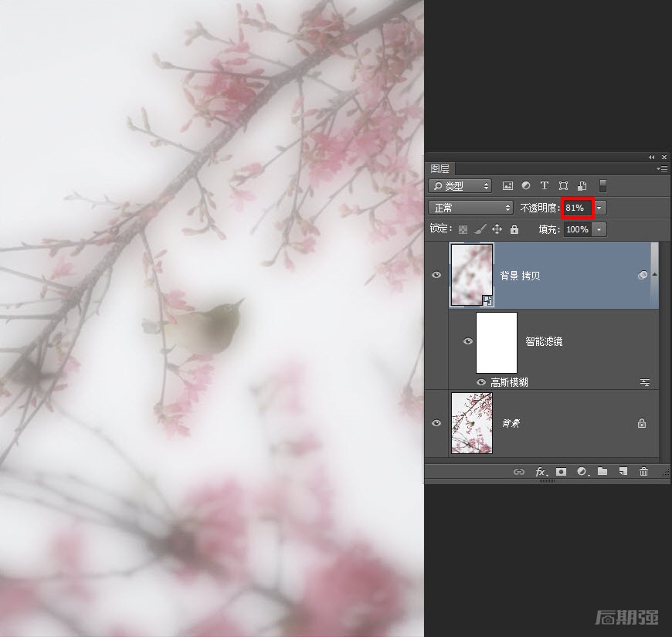
Task: Filter layers by pixel layer icon
Action: point(507,185)
